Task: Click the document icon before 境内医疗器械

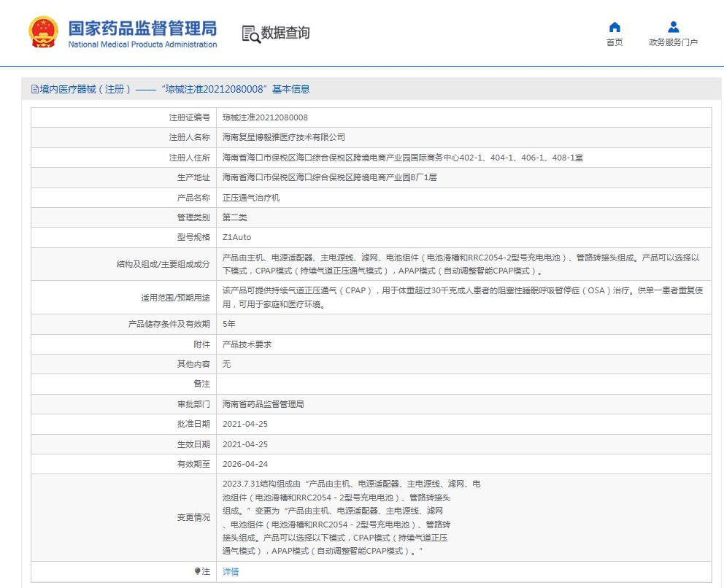Action: [34, 89]
